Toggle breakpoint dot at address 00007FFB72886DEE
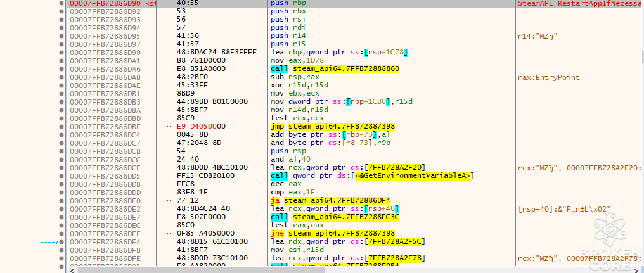Screen dimensions: 644x273 (x=61, y=234)
